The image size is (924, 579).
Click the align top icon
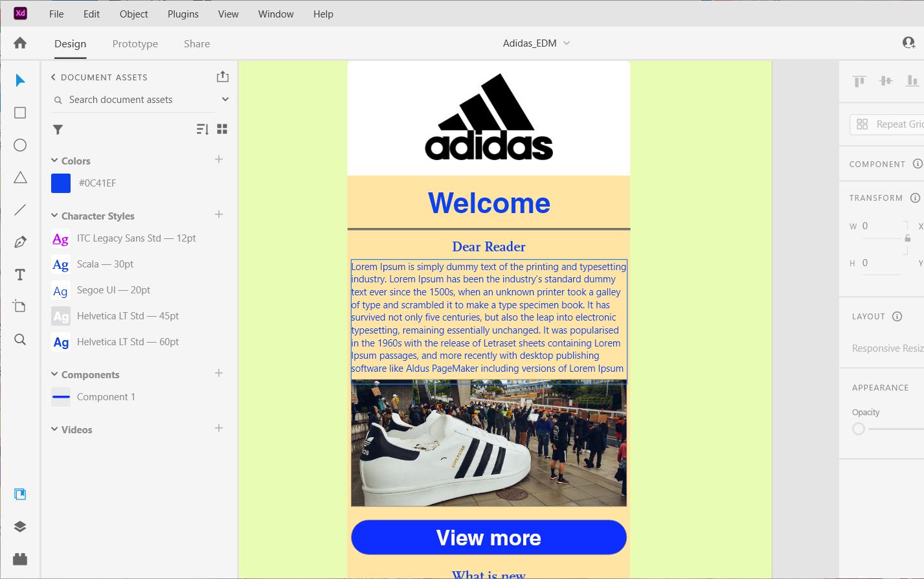[859, 81]
